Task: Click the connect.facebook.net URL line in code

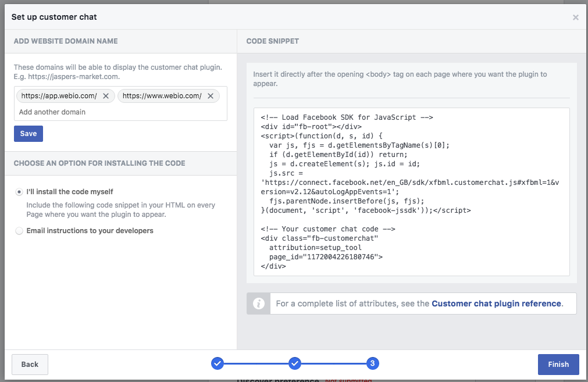Action: pos(410,183)
